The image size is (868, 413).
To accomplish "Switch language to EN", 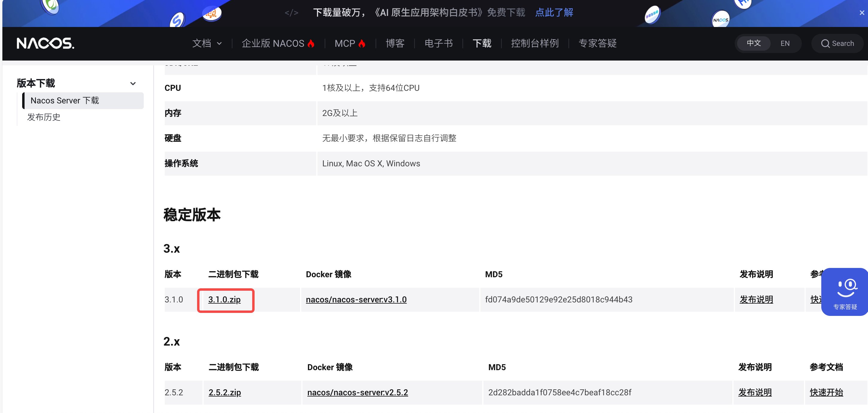I will (x=785, y=43).
